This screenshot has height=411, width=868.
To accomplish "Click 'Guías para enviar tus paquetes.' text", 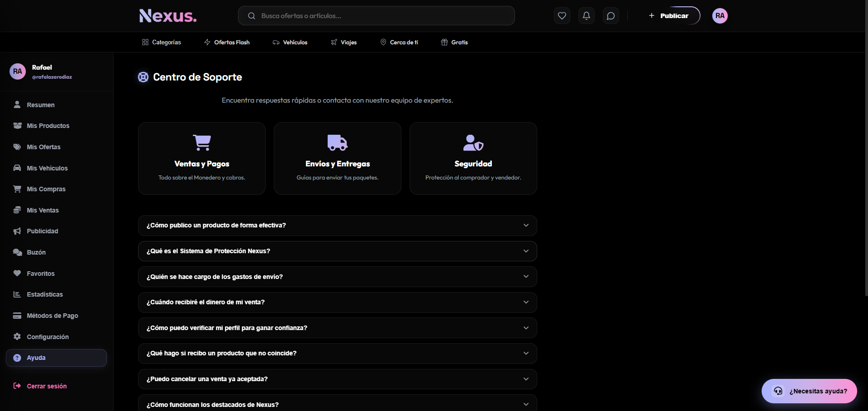I will [x=338, y=178].
